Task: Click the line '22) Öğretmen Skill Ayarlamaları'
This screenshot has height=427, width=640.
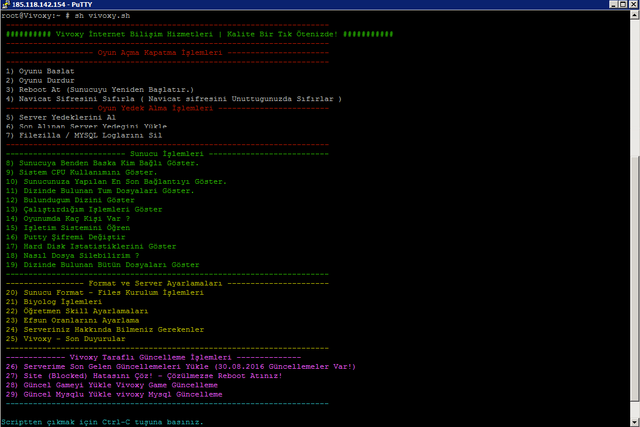Action: coord(77,311)
